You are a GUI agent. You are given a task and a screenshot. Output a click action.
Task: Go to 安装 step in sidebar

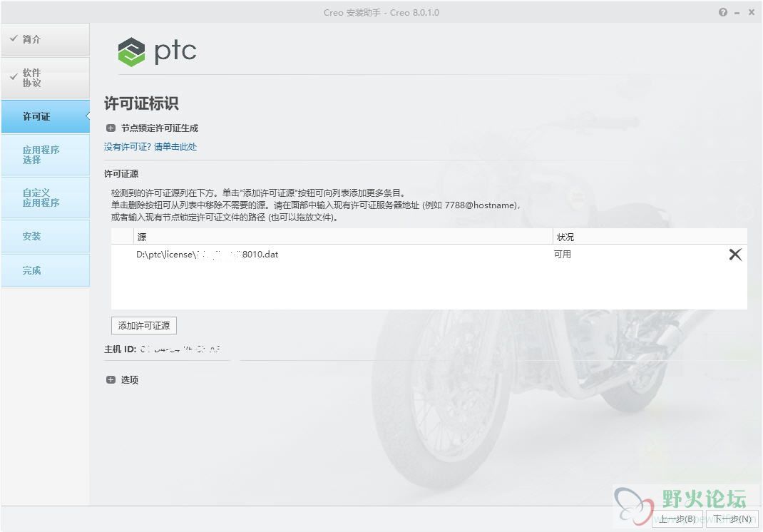point(45,236)
